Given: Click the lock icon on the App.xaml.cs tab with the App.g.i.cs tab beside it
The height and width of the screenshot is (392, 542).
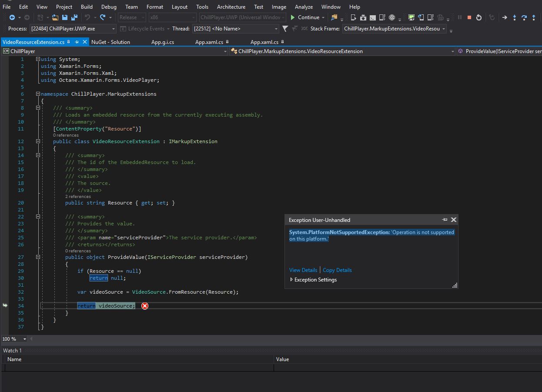Looking at the screenshot, I should 227,42.
